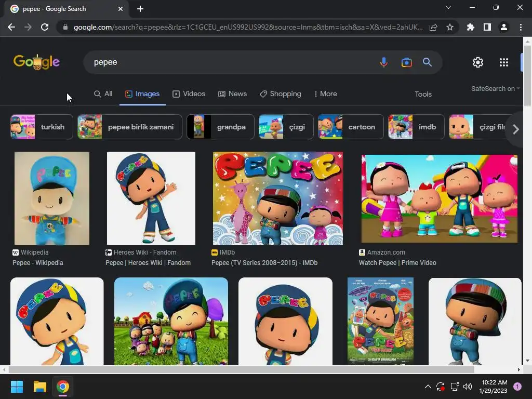532x399 pixels.
Task: Open tab search chevron in title bar
Action: coord(448,7)
